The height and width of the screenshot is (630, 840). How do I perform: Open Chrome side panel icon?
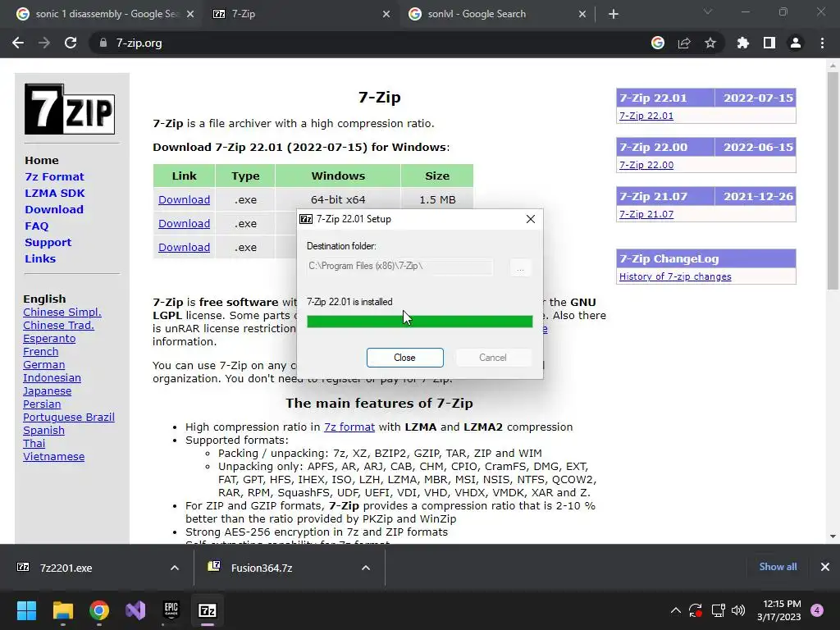(769, 43)
